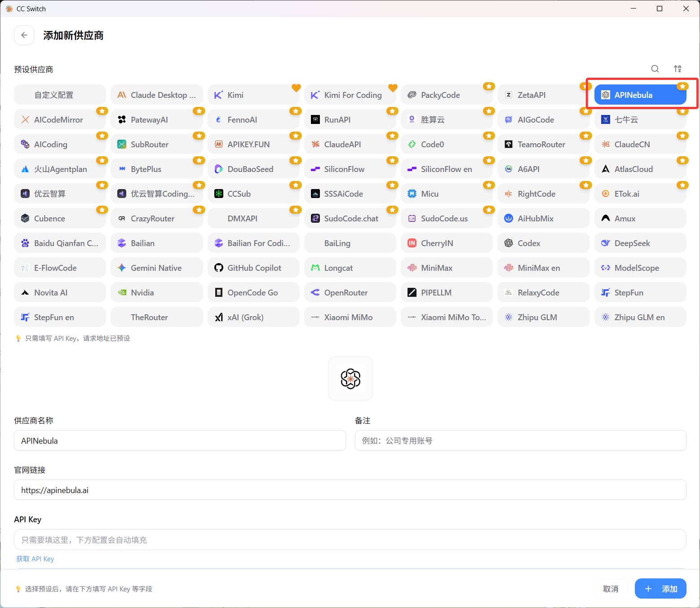Click the 添加 add button
This screenshot has height=608, width=700.
[x=660, y=589]
